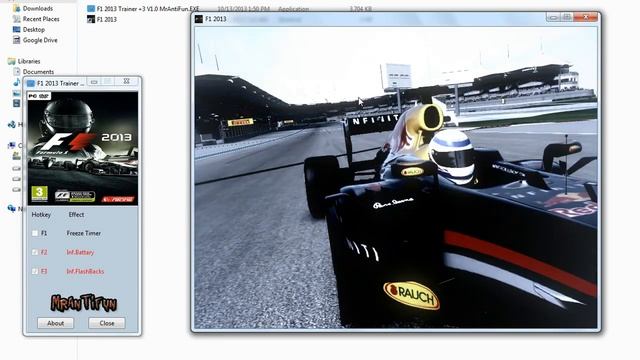
Task: Open Google Drive in sidebar
Action: (40, 40)
